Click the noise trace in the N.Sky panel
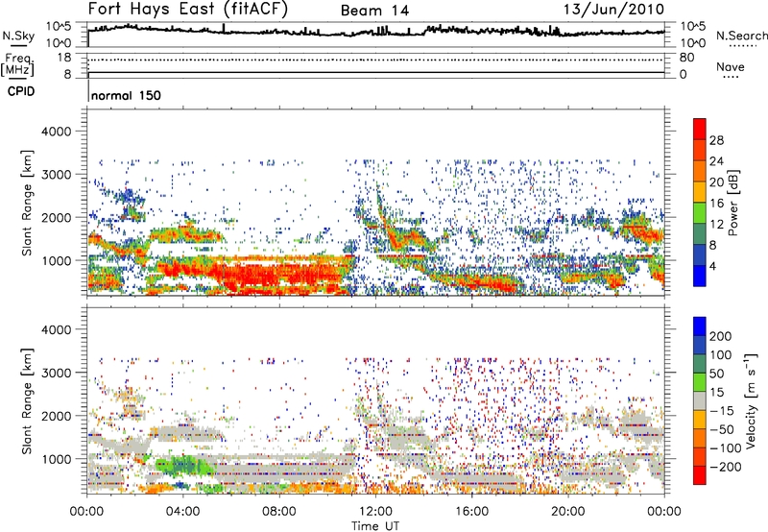Viewport: 768px width, 532px height. 375,33
